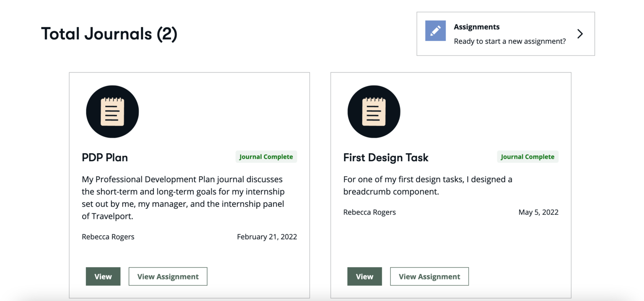Click 'Ready to start a new assignment?' text
The image size is (644, 301).
509,41
